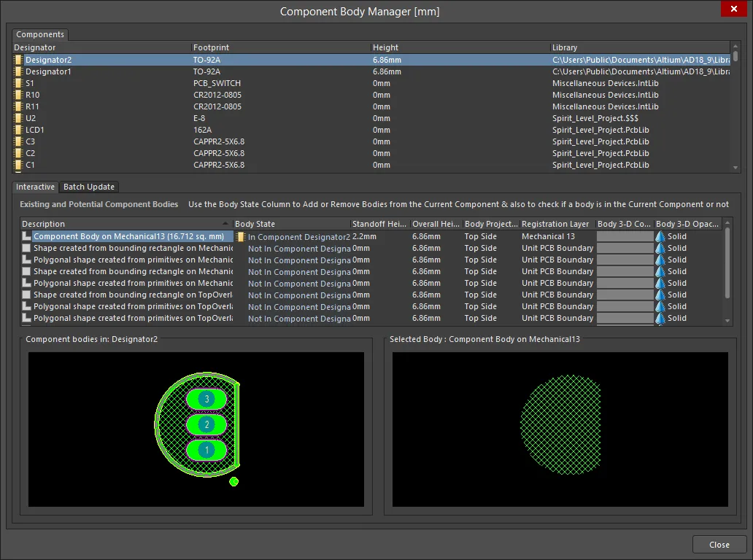Click Registration Layer column header
753x560 pixels.
pyautogui.click(x=557, y=224)
